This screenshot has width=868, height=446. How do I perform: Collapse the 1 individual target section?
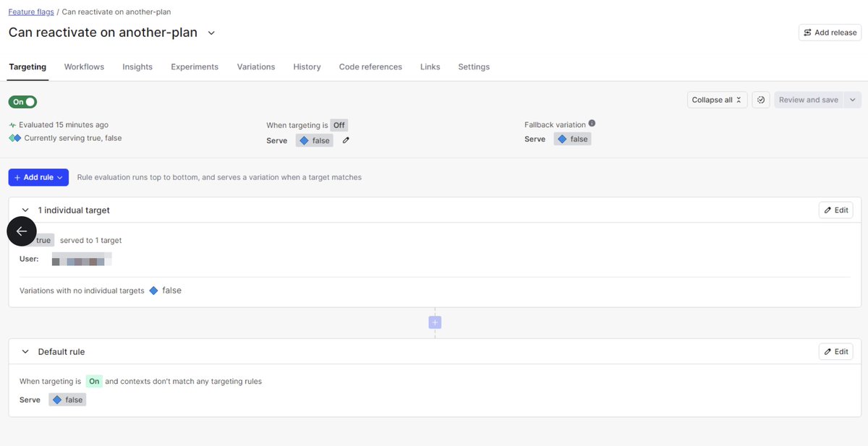pos(25,210)
